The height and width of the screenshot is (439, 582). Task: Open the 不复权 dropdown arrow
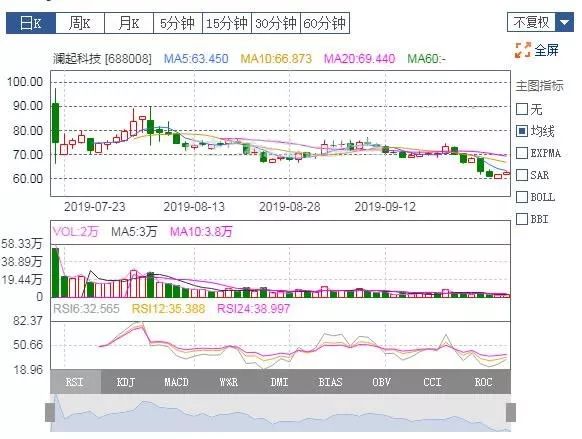(564, 22)
